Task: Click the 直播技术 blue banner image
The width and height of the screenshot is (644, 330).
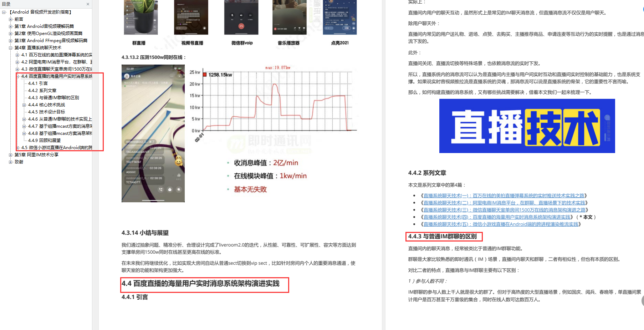Action: (527, 126)
